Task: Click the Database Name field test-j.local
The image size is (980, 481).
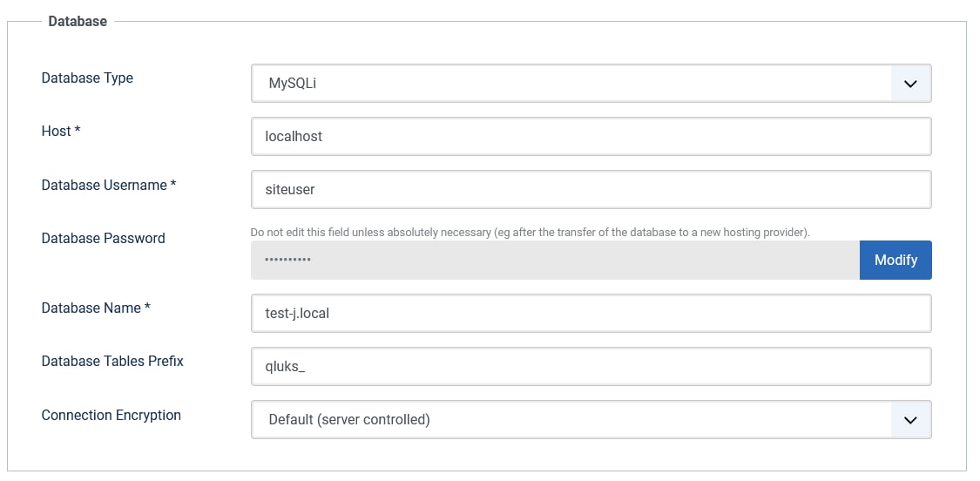Action: click(591, 313)
